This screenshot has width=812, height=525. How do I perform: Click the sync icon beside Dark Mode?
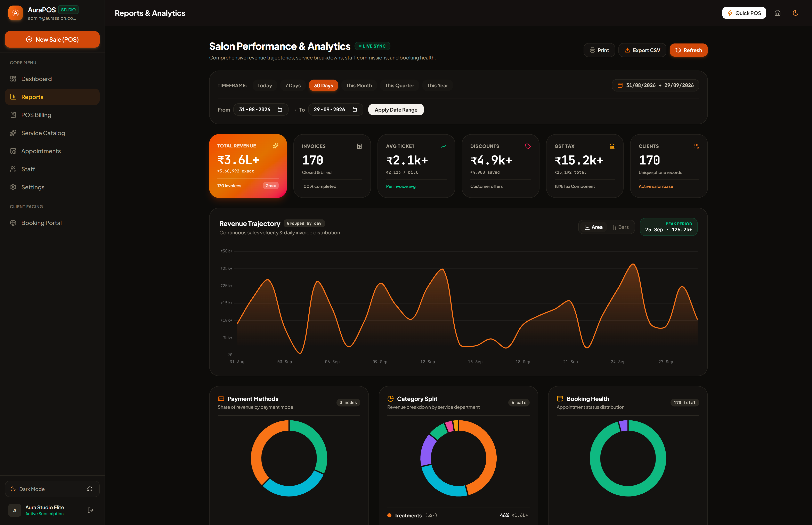[90, 489]
